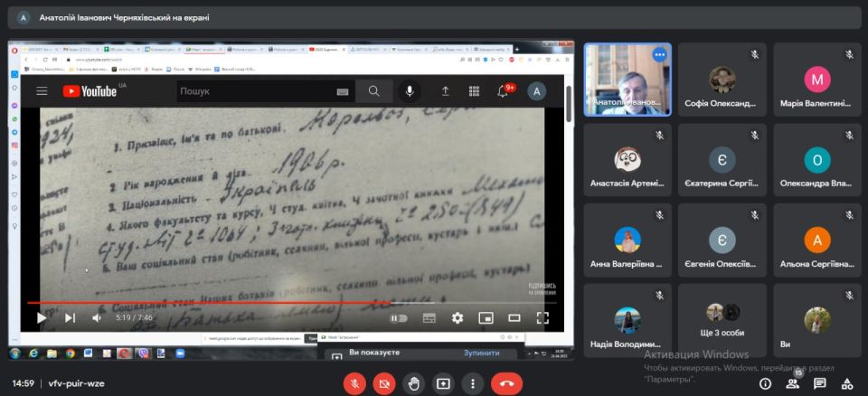Select your own tile labeled Ви
The height and width of the screenshot is (396, 868).
click(817, 321)
